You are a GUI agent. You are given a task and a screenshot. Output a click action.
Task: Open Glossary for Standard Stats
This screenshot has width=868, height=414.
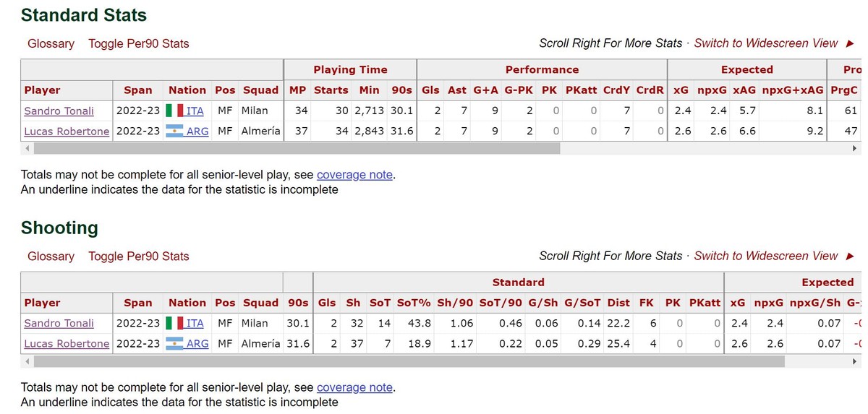[x=51, y=43]
